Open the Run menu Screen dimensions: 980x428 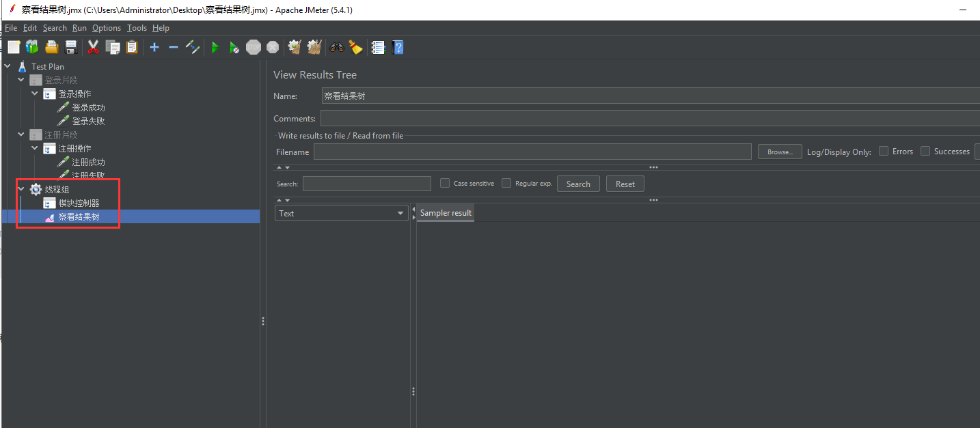tap(79, 28)
